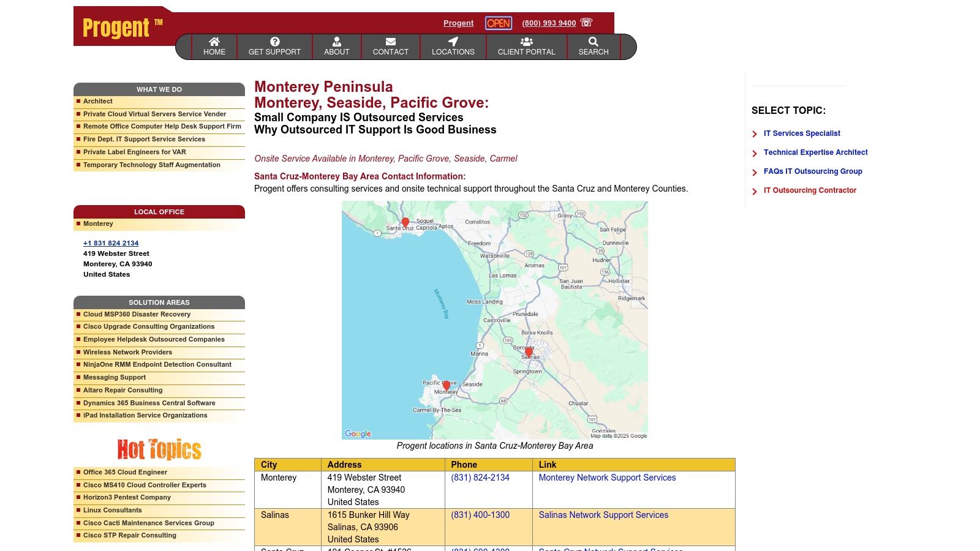The height and width of the screenshot is (551, 980).
Task: Select IT Outsourcing Contractor topic
Action: (x=810, y=190)
